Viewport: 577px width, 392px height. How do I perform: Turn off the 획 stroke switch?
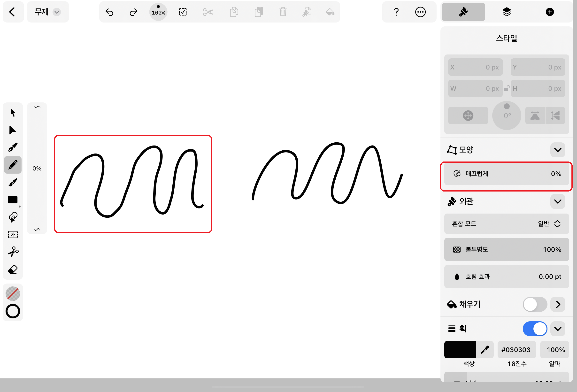[x=535, y=329]
